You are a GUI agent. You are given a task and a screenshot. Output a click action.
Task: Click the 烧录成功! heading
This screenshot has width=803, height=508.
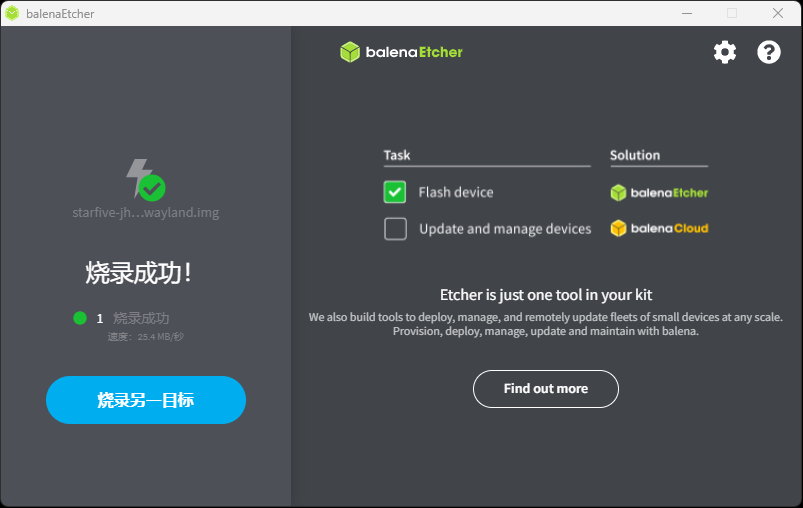click(x=139, y=273)
